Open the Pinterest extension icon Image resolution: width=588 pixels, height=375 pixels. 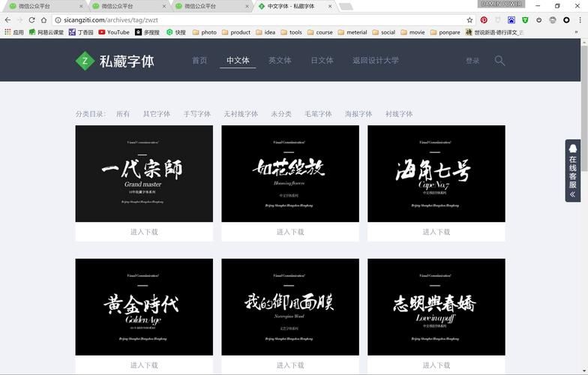click(484, 19)
